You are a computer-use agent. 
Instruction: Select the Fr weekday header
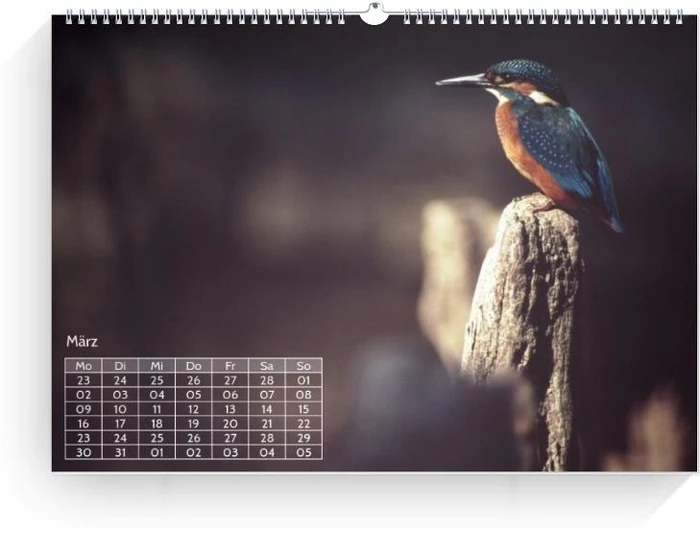pyautogui.click(x=230, y=366)
